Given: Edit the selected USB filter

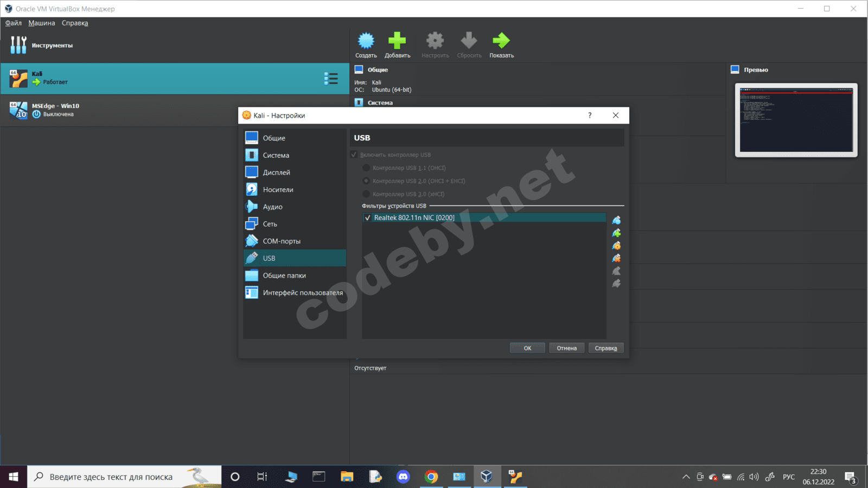Looking at the screenshot, I should click(616, 246).
